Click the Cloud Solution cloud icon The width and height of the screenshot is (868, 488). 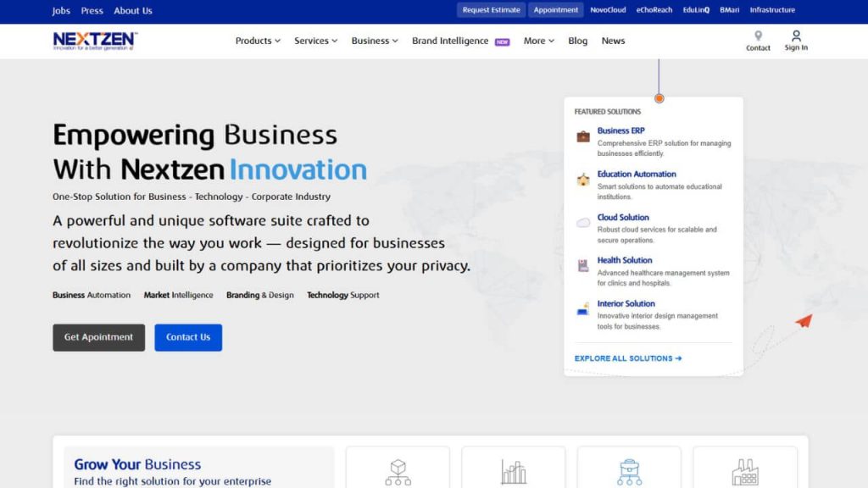(583, 223)
